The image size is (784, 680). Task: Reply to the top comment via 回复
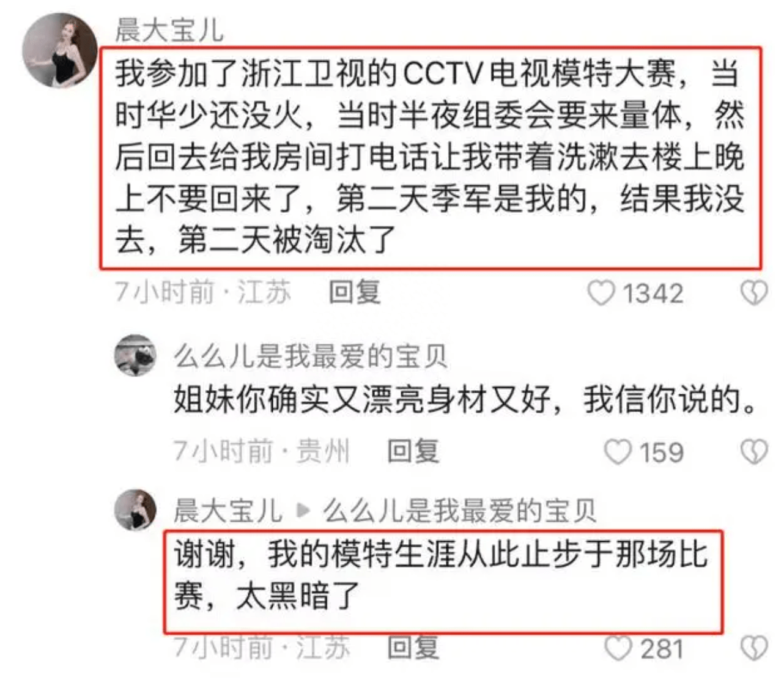click(355, 292)
